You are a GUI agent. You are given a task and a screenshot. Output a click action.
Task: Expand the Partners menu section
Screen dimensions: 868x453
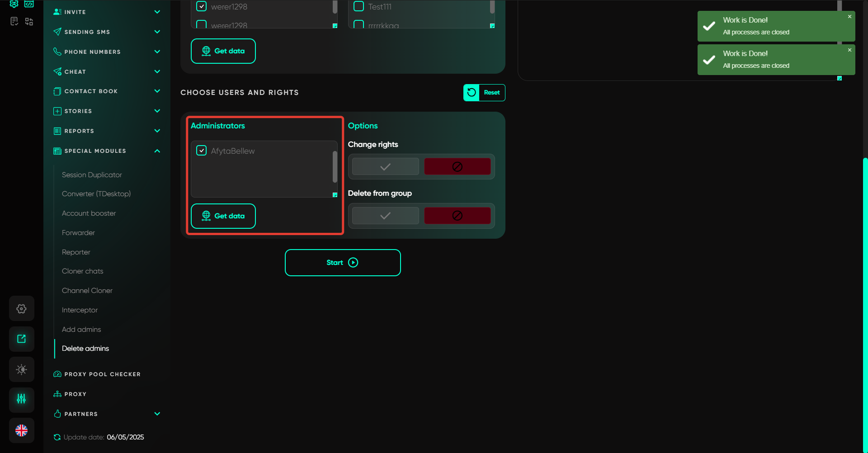point(157,414)
